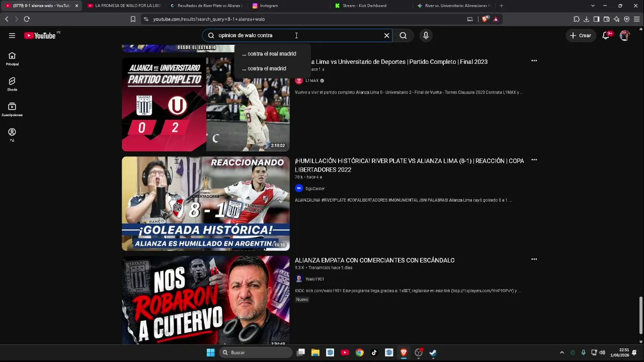Open options for Alianza Empata video
The width and height of the screenshot is (644, 362).
[x=534, y=259]
